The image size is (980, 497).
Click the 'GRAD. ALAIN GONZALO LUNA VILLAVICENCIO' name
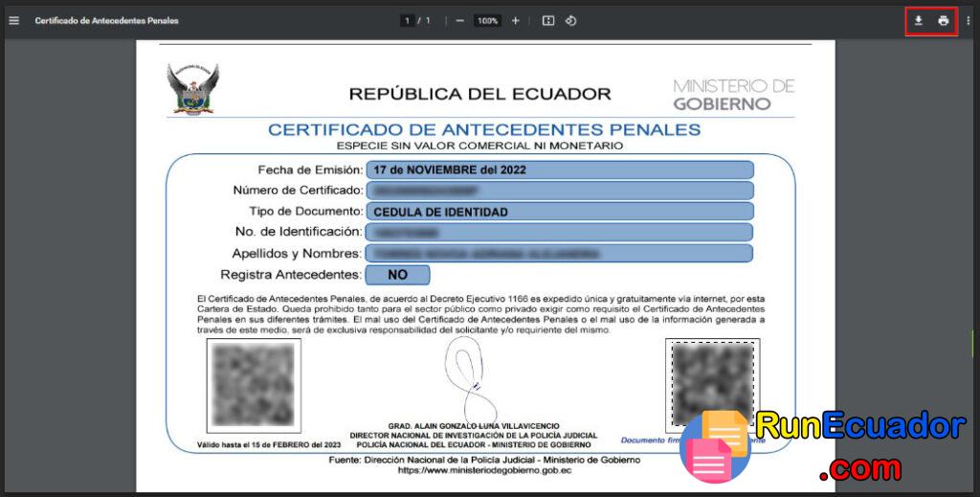[474, 426]
